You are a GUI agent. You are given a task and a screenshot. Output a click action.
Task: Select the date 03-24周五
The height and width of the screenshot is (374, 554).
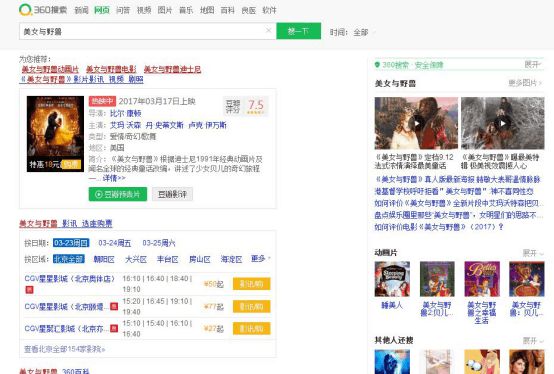click(x=114, y=243)
